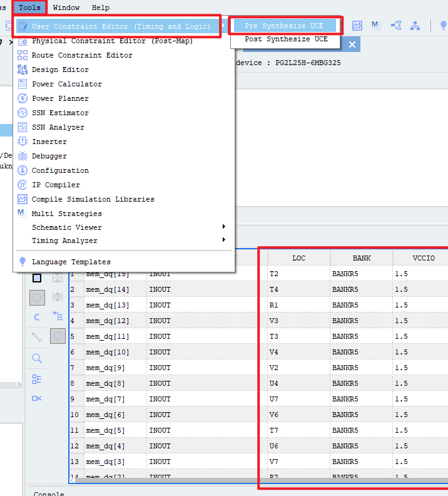
Task: Choose Post Synthesize UCE
Action: click(286, 39)
